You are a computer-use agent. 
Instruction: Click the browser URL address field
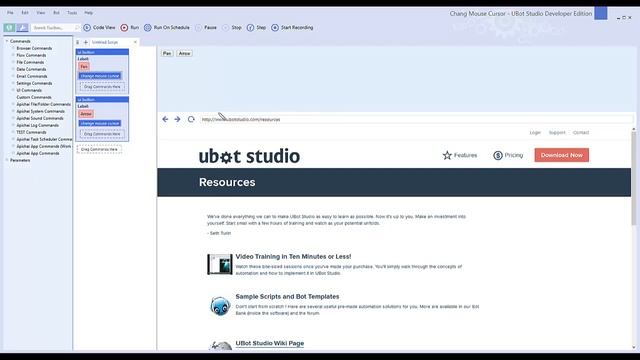tap(416, 119)
